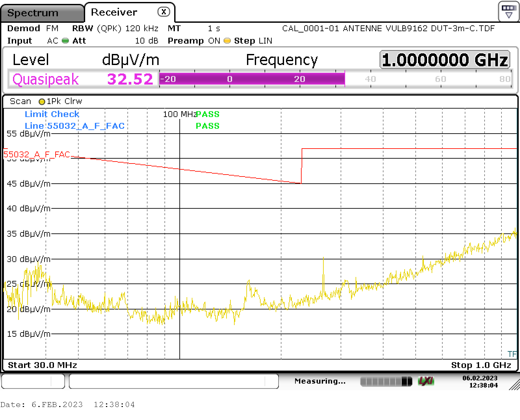This screenshot has height=420, width=520.
Task: Click the date and time display
Action: pyautogui.click(x=480, y=382)
